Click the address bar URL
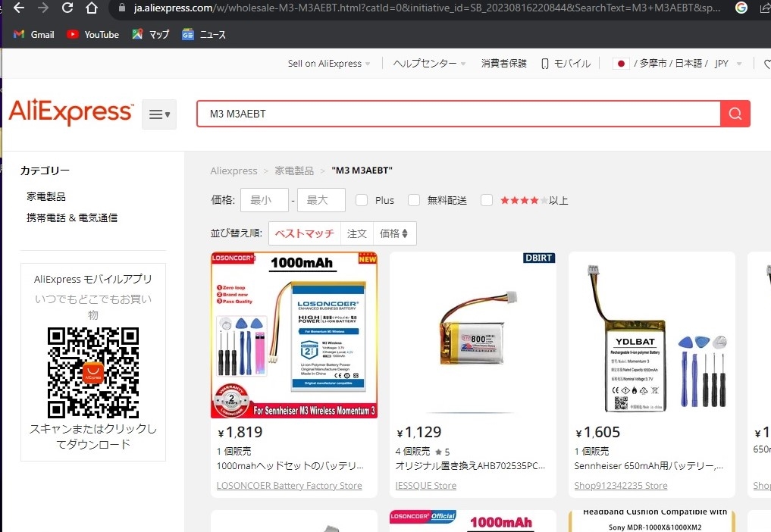 click(427, 8)
